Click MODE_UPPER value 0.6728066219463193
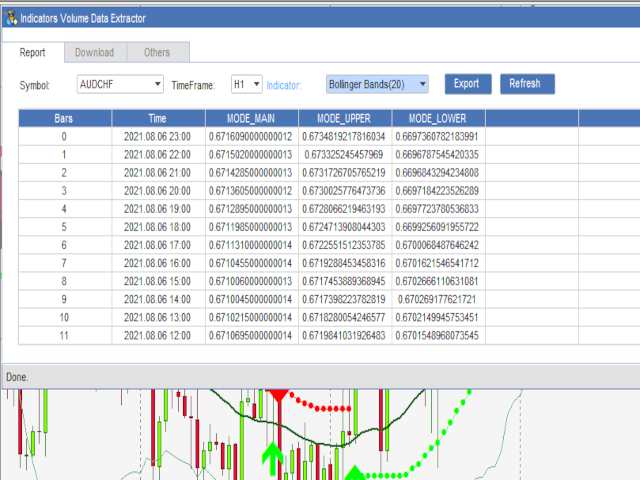Viewport: 640px width, 480px height. point(344,209)
